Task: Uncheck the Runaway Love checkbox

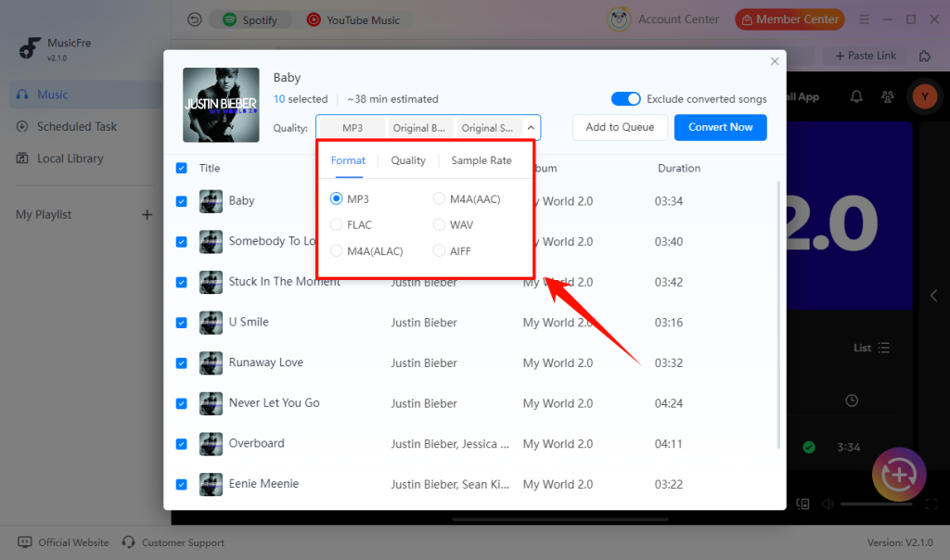Action: (x=181, y=363)
